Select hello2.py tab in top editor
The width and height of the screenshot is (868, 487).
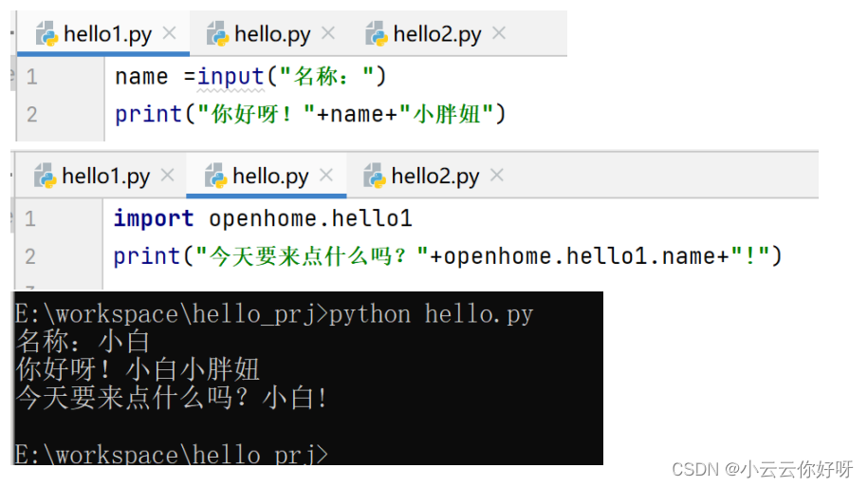click(x=436, y=34)
